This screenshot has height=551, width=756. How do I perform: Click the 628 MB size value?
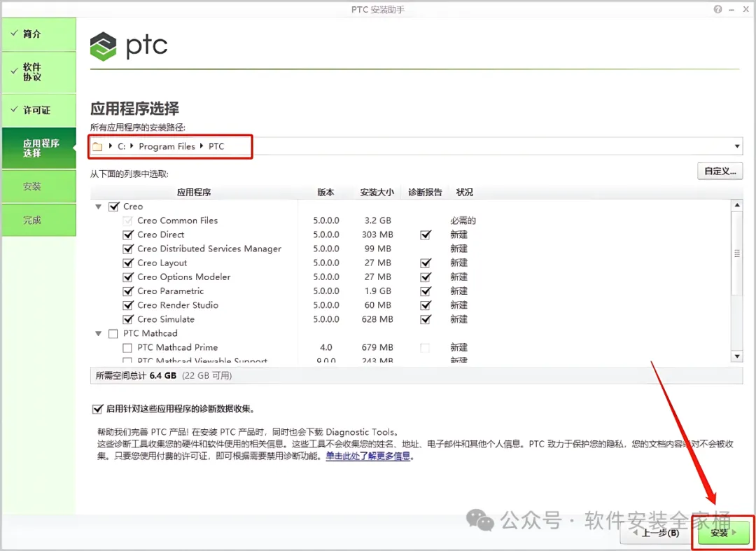coord(377,320)
